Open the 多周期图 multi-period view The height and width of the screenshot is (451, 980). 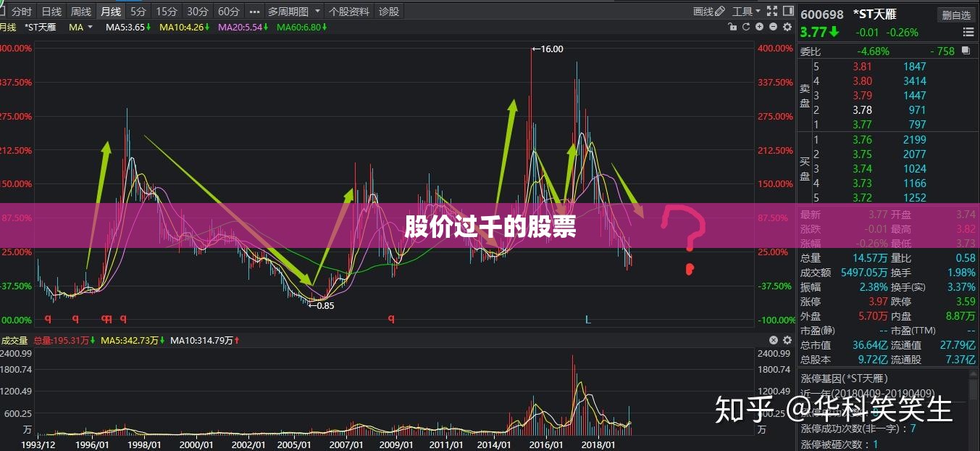[x=288, y=12]
